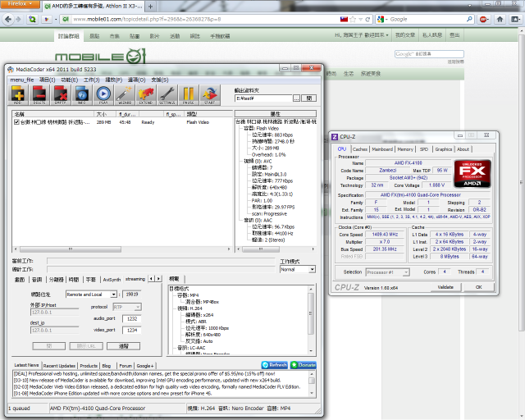Open the orange Firefox menu button

coord(20,4)
